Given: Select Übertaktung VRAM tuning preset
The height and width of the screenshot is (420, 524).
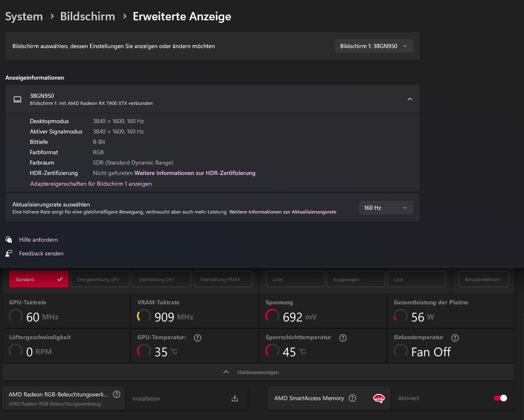Looking at the screenshot, I should point(223,279).
